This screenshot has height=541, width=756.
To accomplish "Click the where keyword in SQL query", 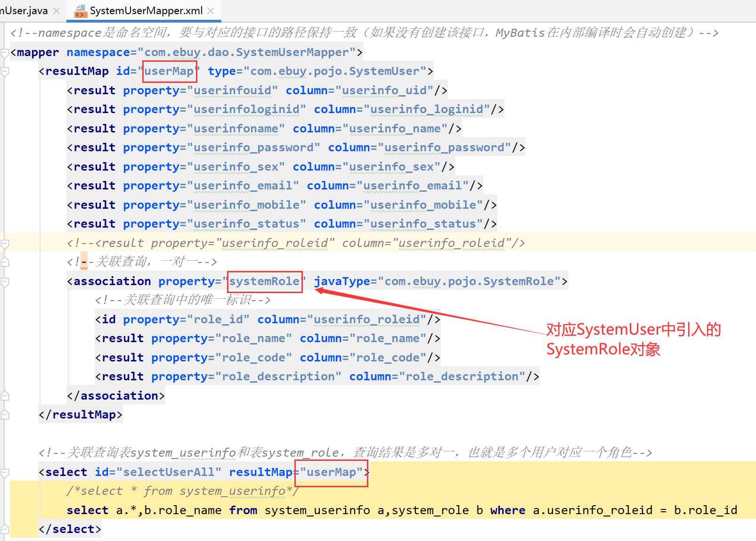I will pos(508,510).
